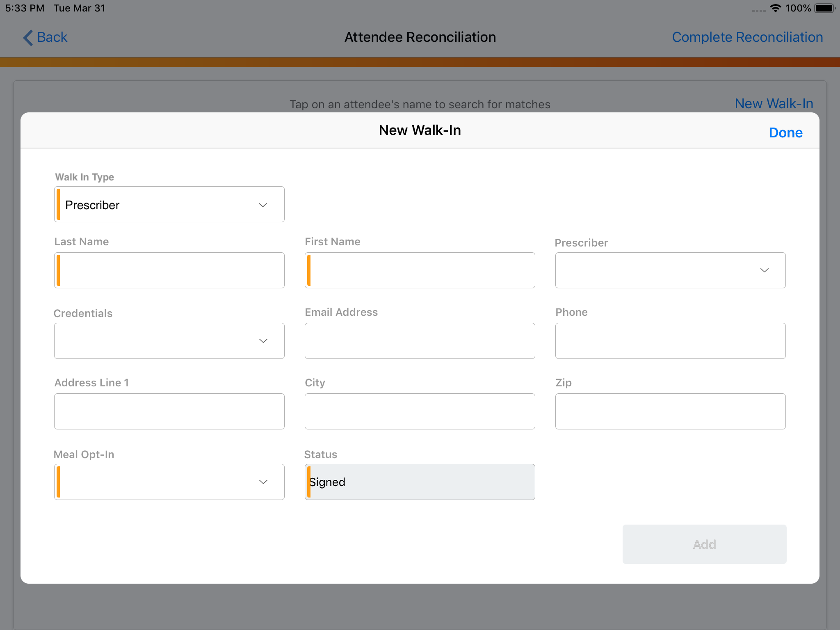Viewport: 840px width, 630px height.
Task: Tap Done to close New Walk-In
Action: pyautogui.click(x=785, y=132)
